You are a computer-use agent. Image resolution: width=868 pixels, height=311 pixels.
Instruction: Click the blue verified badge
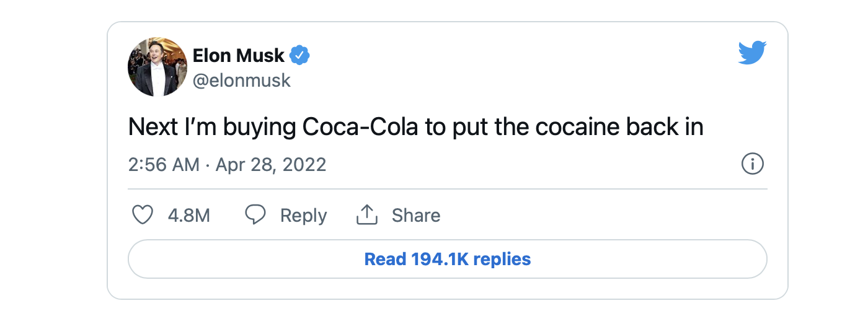[300, 56]
